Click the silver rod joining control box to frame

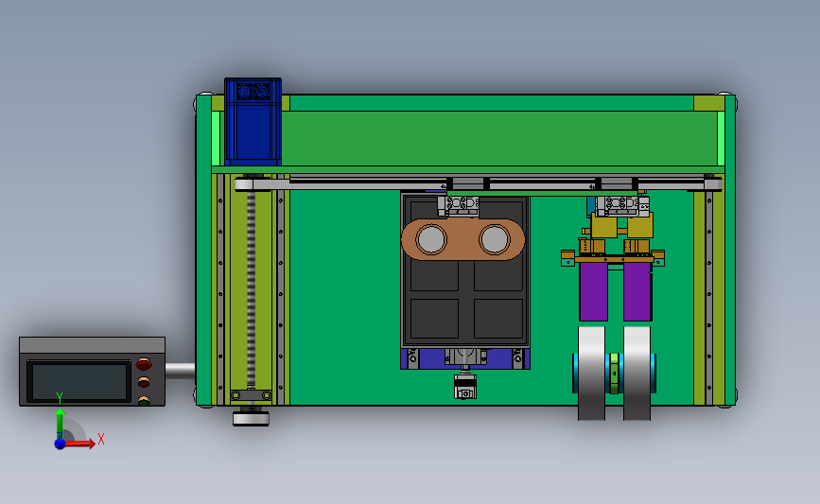181,370
